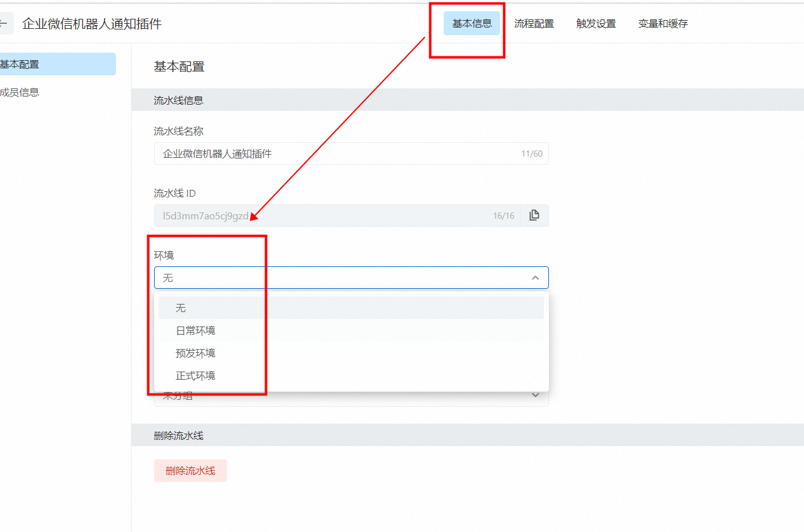Collapse the 环境 dropdown via its up chevron
The height and width of the screenshot is (532, 804).
click(535, 278)
